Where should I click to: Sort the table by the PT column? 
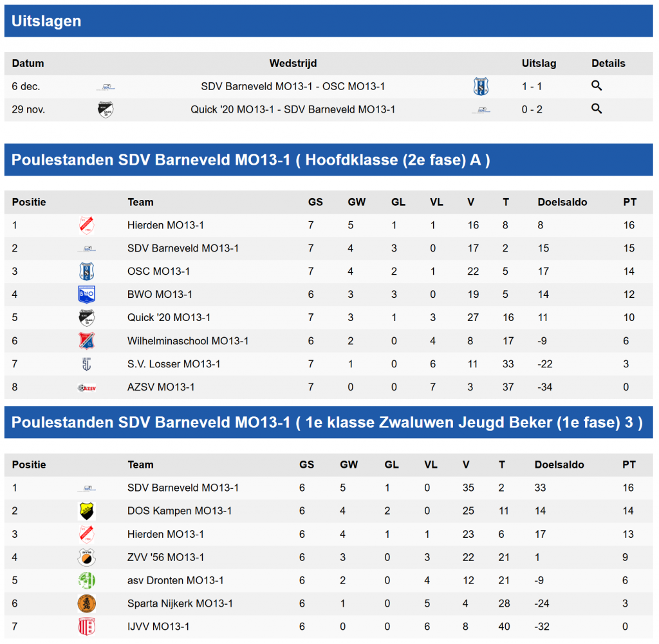point(629,201)
